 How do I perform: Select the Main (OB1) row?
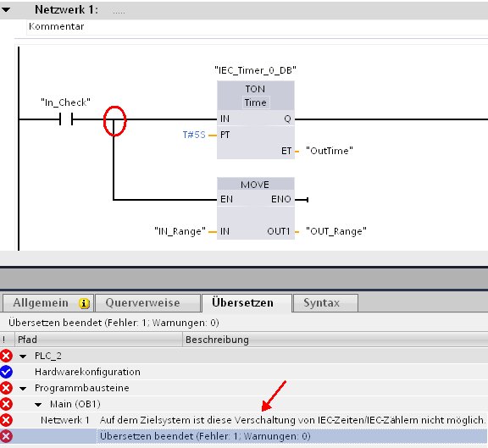[244, 404]
